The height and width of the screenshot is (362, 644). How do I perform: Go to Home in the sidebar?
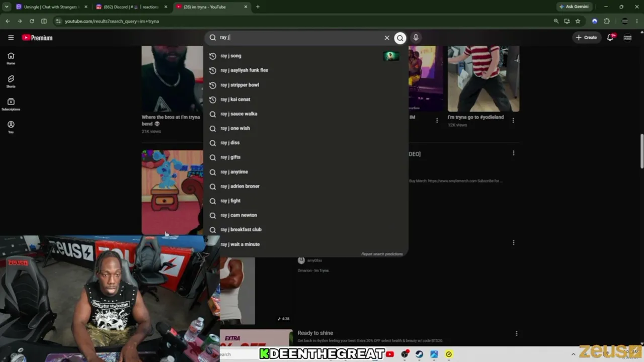point(11,58)
